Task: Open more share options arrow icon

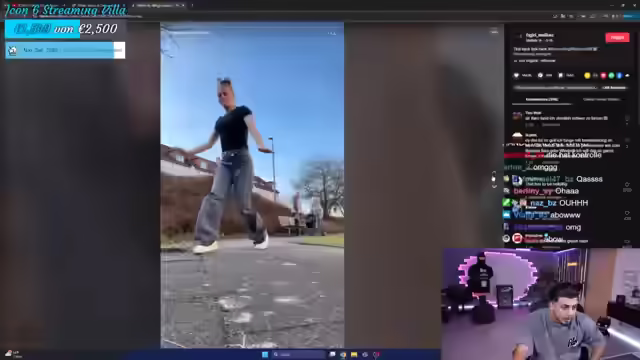Action: pos(627,76)
